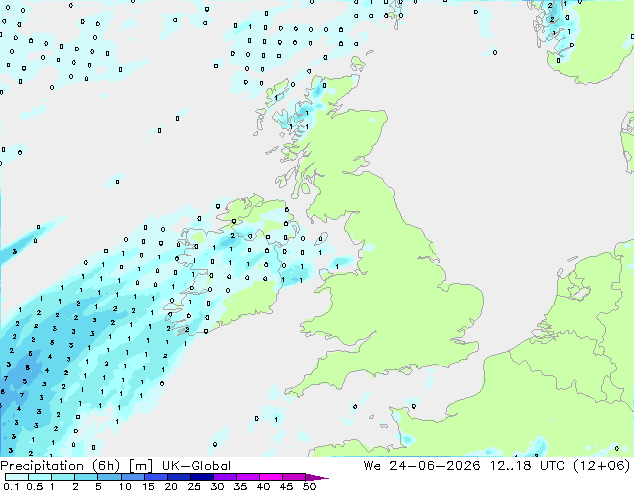Choose the 25–30 mm navy legend swatch
The width and height of the screenshot is (634, 490).
202,477
